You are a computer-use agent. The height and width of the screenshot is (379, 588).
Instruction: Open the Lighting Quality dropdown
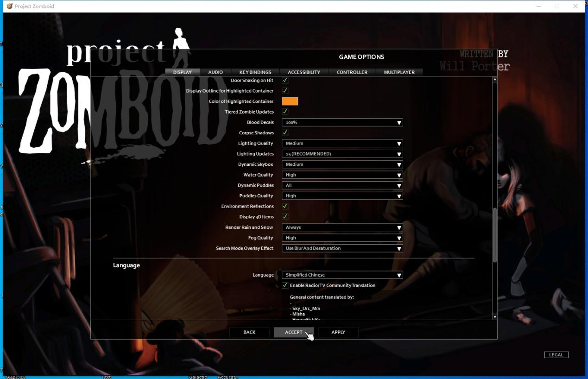point(342,144)
